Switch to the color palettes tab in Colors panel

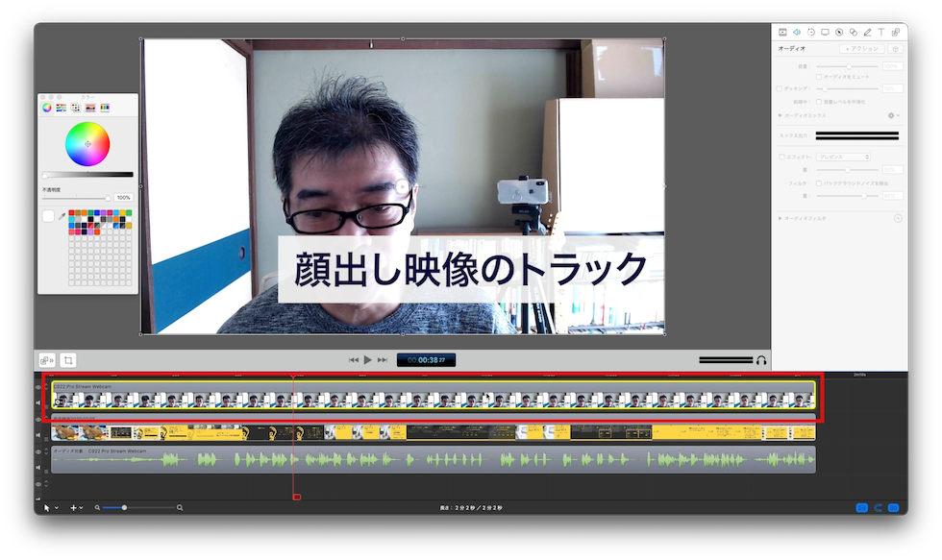pyautogui.click(x=75, y=108)
